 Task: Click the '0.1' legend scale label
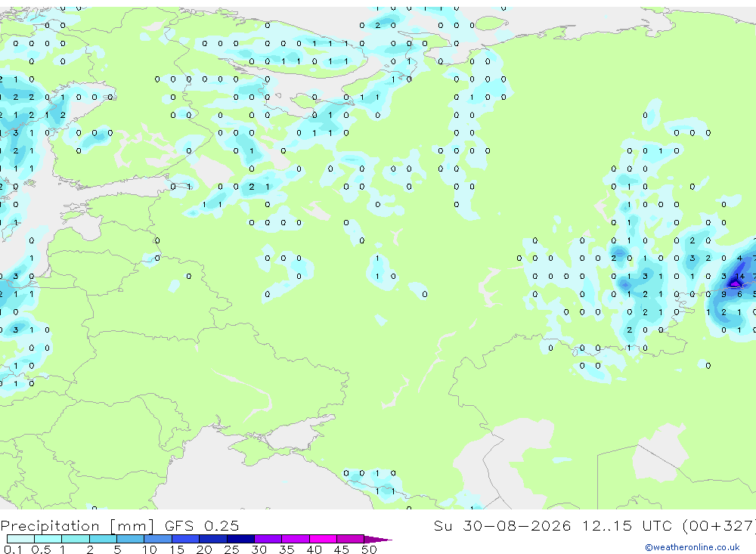[13, 549]
